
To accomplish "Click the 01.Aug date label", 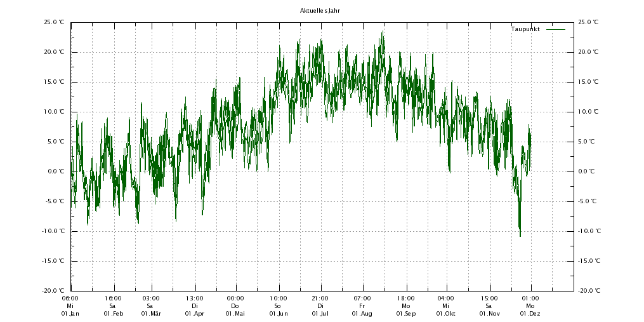I will point(362,314).
